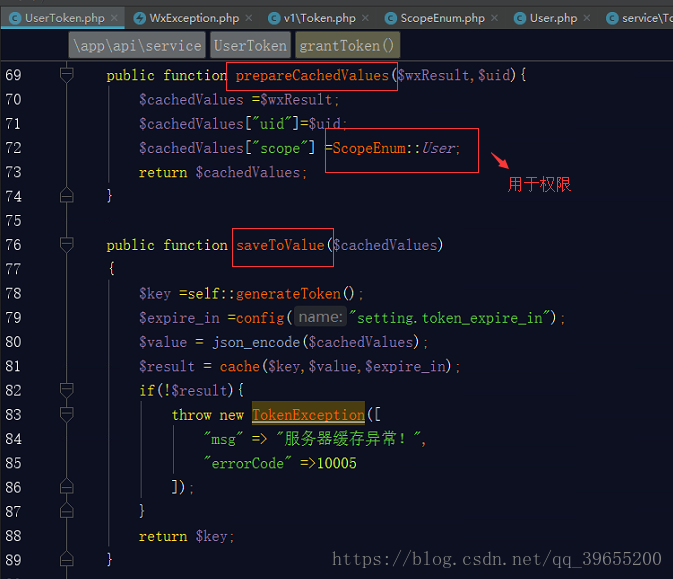The image size is (673, 579).
Task: Click fold end marker at line 89
Action: click(67, 559)
